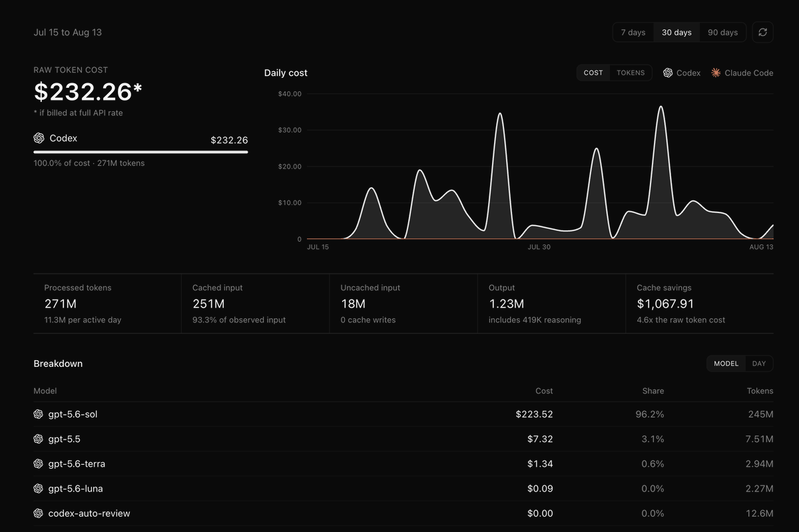
Task: Click the Cache savings $1,067.91 value
Action: click(665, 304)
